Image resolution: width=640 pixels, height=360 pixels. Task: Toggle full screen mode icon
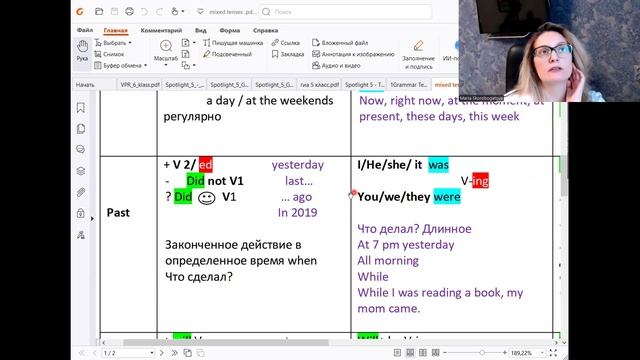click(x=553, y=353)
